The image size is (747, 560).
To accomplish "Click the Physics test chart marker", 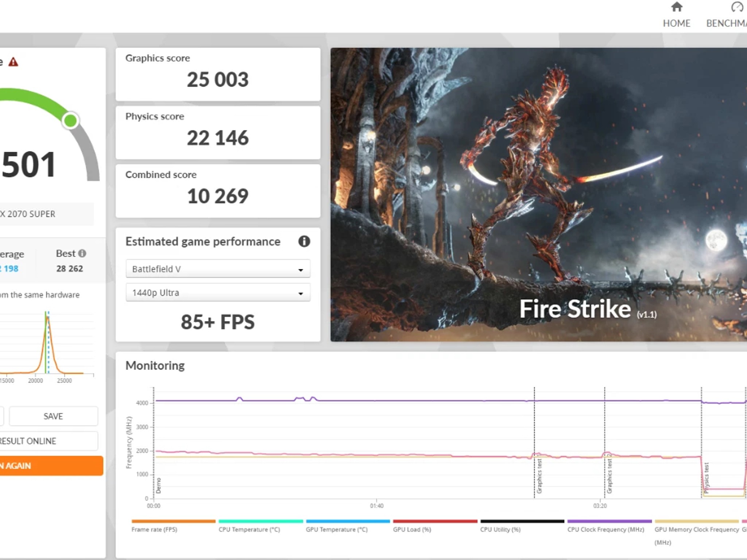I will point(706,478).
